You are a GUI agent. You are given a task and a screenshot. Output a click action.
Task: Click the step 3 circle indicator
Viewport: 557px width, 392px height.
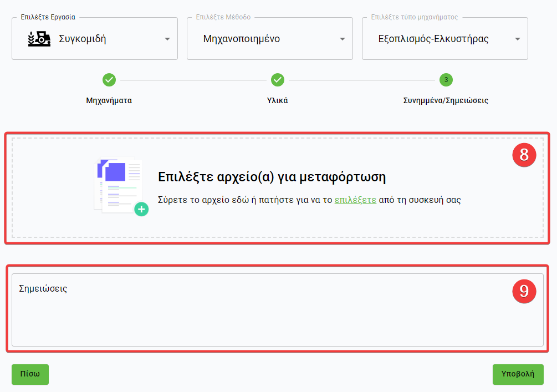pyautogui.click(x=446, y=80)
